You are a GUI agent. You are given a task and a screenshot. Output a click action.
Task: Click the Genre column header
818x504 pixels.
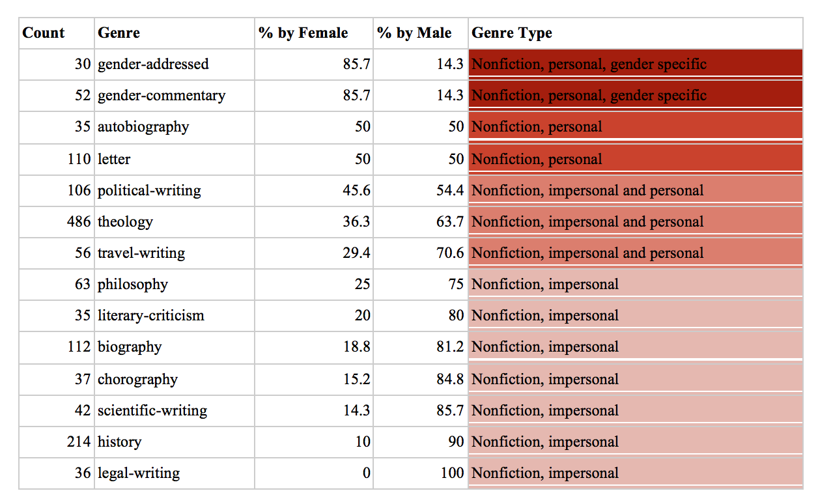[x=119, y=33]
